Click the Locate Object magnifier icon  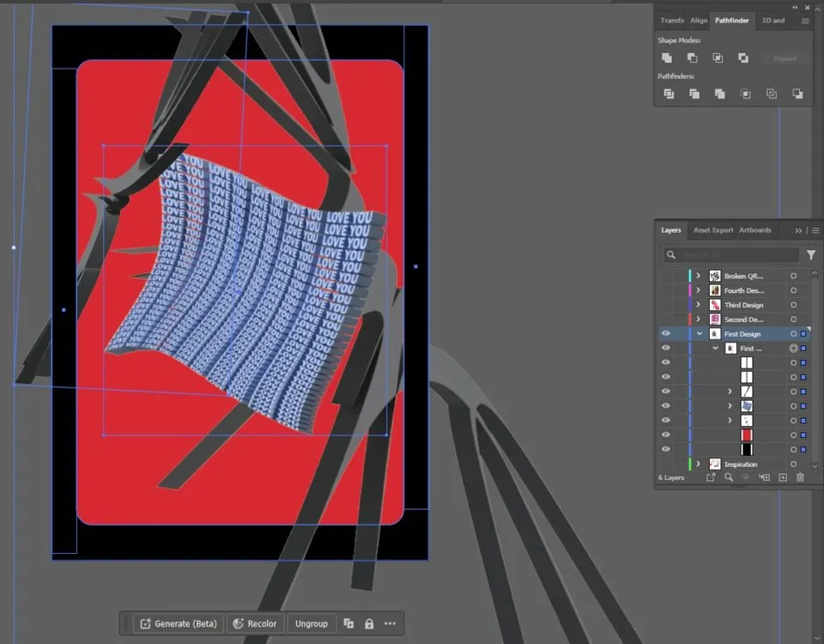pyautogui.click(x=729, y=477)
